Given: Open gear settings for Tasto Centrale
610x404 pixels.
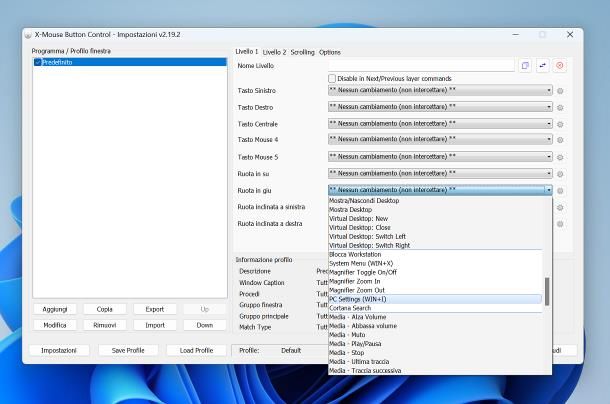Looking at the screenshot, I should tap(560, 125).
